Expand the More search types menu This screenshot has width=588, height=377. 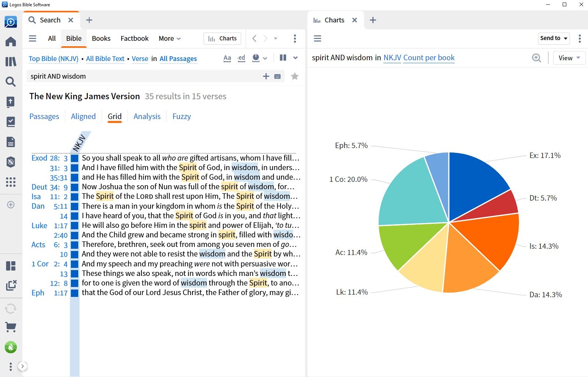(x=170, y=39)
